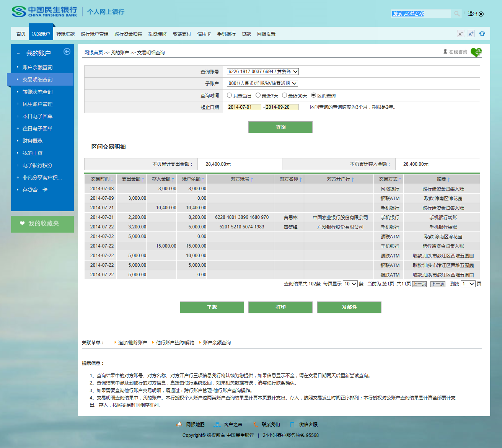502x448 pixels.
Task: Choose the 最近7天 radio option
Action: coord(258,95)
